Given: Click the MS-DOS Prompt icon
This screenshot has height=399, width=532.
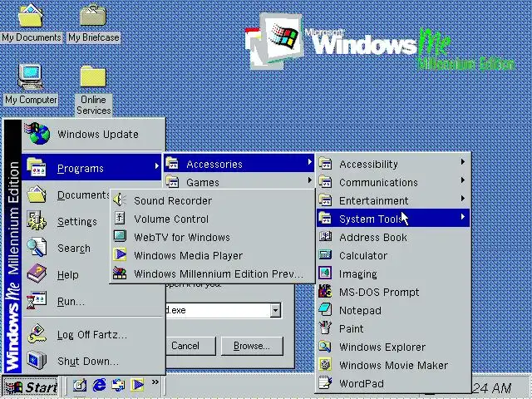Looking at the screenshot, I should point(325,292).
